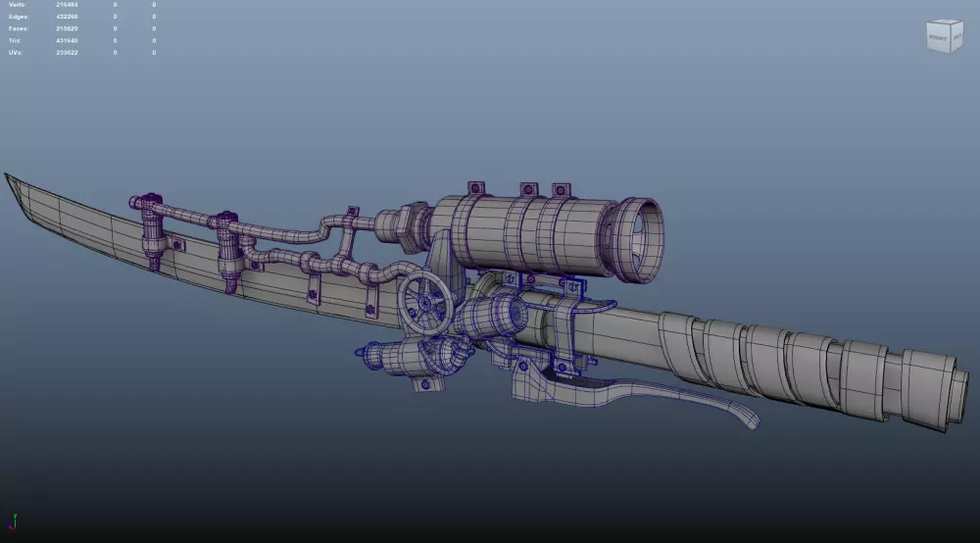This screenshot has height=543, width=980.
Task: Click the BACK face of the view cube
Action: (x=956, y=37)
